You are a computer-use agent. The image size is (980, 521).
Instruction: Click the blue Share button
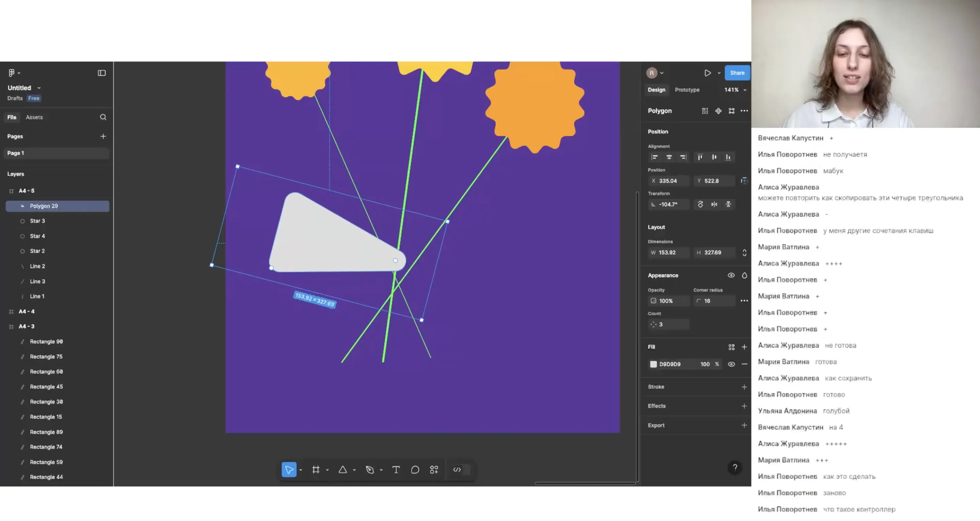(x=737, y=73)
